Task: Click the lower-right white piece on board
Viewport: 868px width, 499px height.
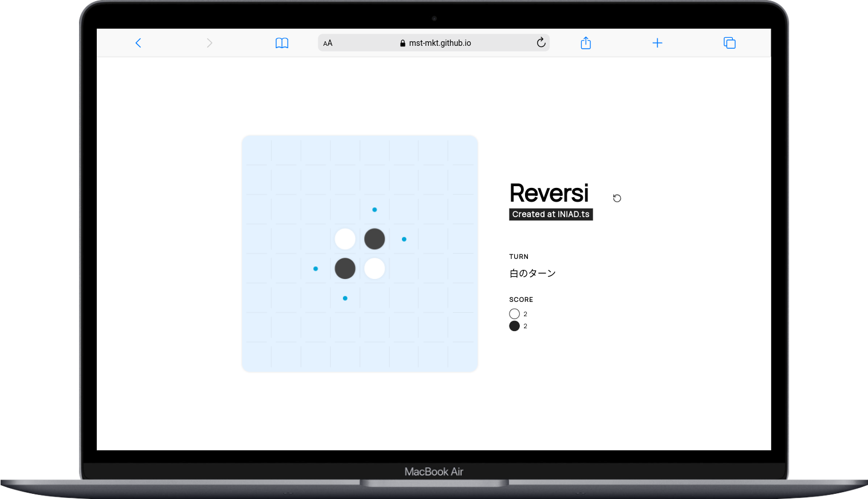Action: (x=374, y=268)
